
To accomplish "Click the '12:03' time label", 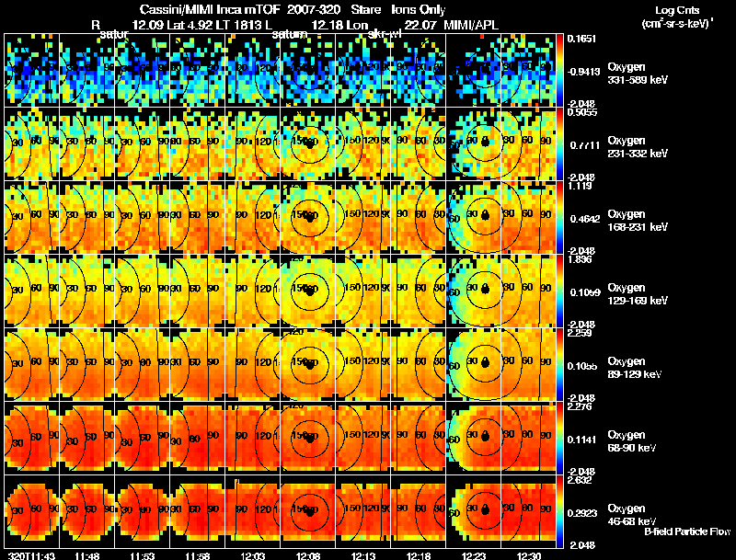I will pyautogui.click(x=252, y=555).
